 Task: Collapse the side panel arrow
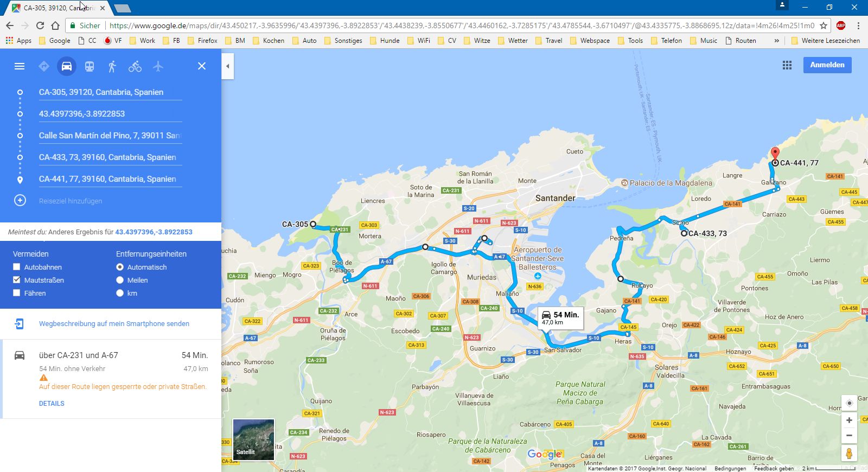tap(228, 66)
